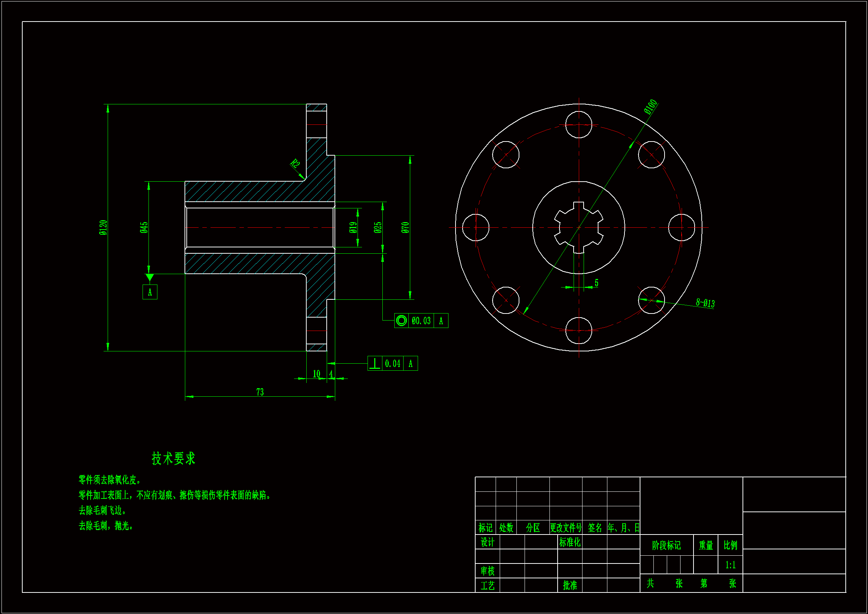Screen dimensions: 868x614
Task: Click the 0.04 perpendicularity tolerance value
Action: 392,364
